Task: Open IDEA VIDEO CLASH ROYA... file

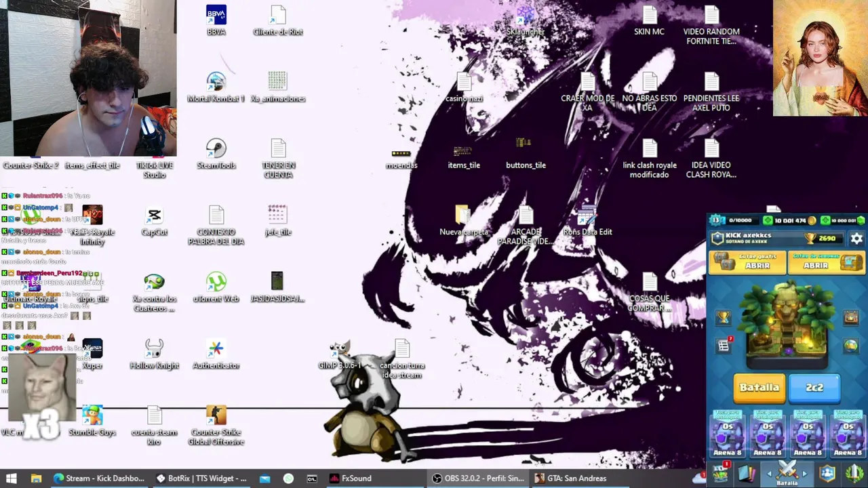Action: tap(711, 159)
